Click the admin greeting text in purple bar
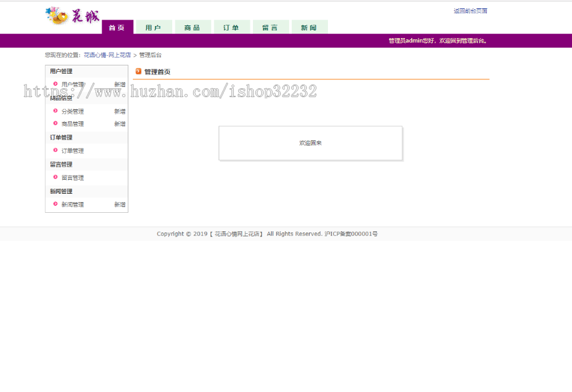 click(x=437, y=41)
